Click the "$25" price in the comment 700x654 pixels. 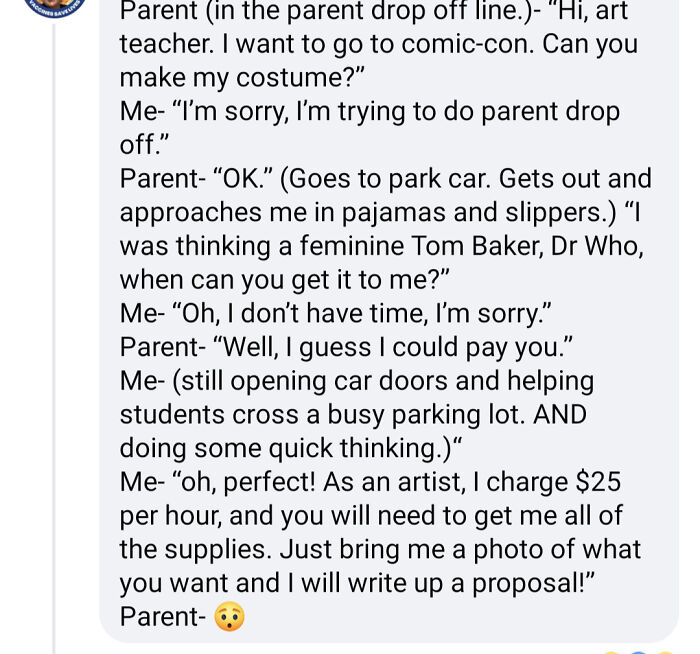click(599, 482)
